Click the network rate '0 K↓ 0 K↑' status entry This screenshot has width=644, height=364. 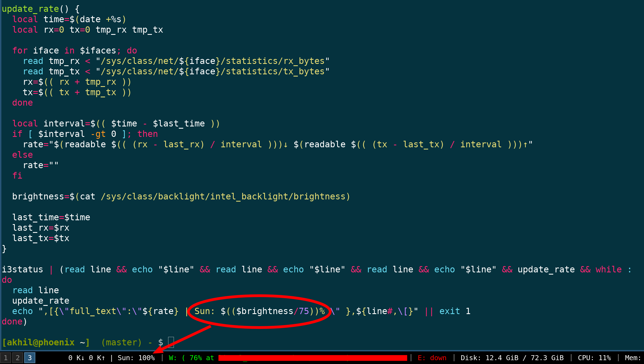(87, 358)
